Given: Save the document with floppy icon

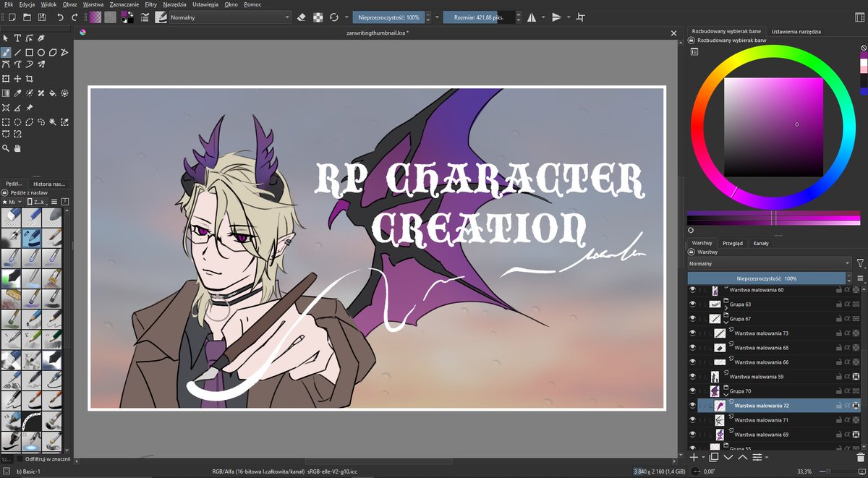Looking at the screenshot, I should (x=42, y=17).
